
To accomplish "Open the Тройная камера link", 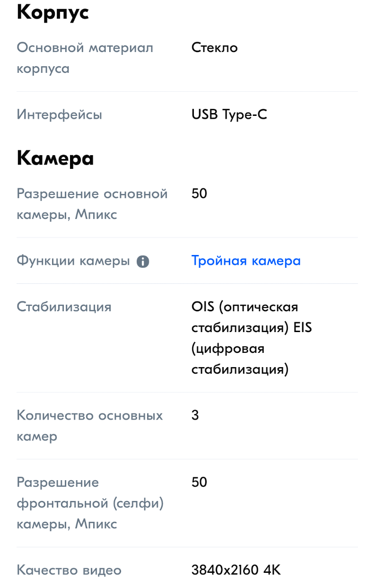I will point(245,261).
